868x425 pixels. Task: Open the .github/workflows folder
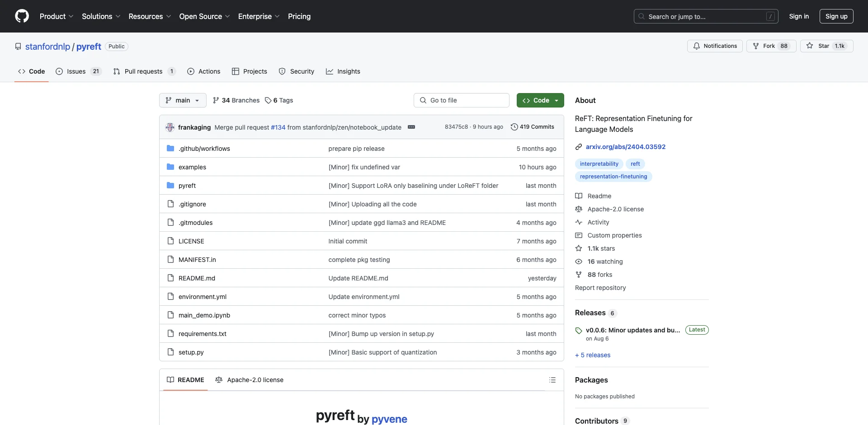[204, 149]
